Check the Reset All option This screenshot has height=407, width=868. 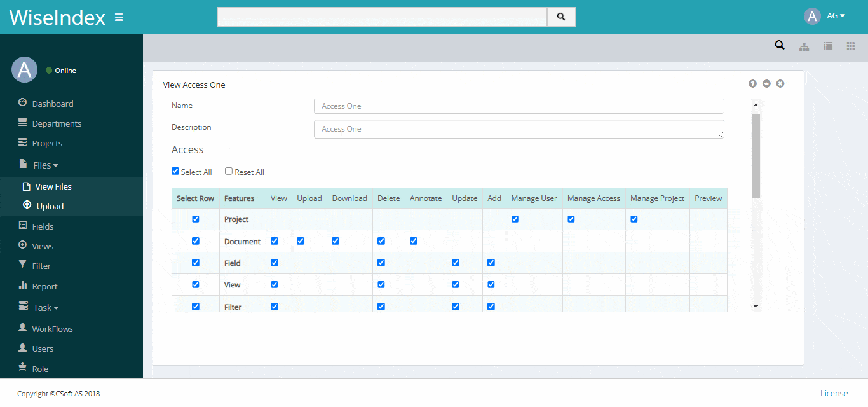[x=228, y=170]
